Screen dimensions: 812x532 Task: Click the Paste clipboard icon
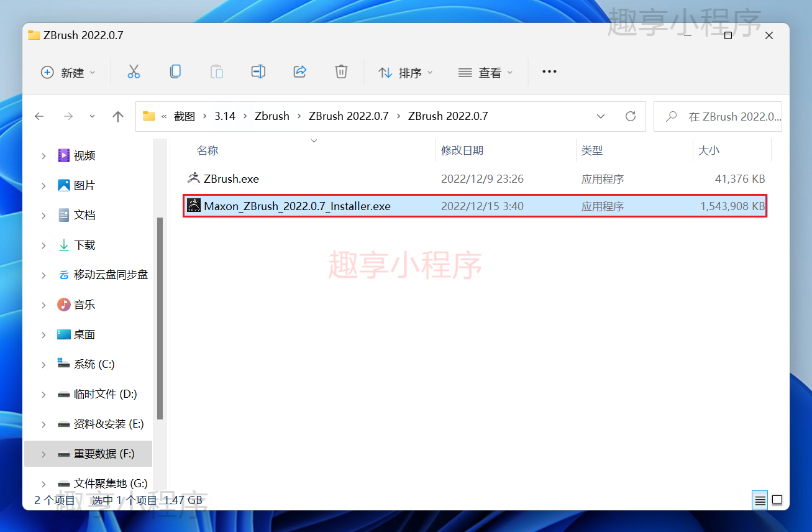217,72
